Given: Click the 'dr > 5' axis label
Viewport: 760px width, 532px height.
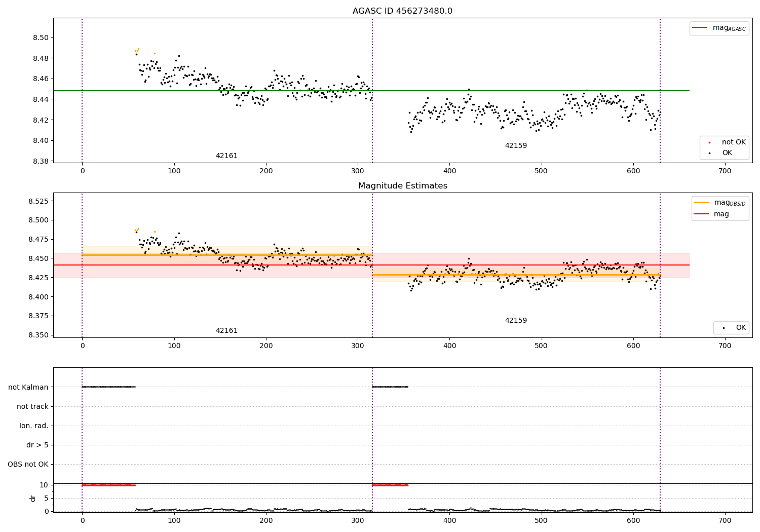Looking at the screenshot, I should tap(37, 445).
